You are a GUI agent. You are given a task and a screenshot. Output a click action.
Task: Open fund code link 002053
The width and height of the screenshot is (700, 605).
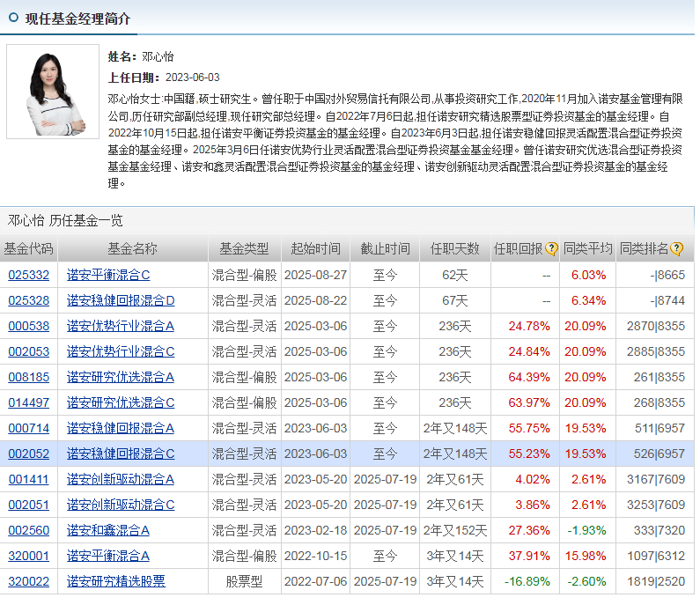[x=28, y=351]
